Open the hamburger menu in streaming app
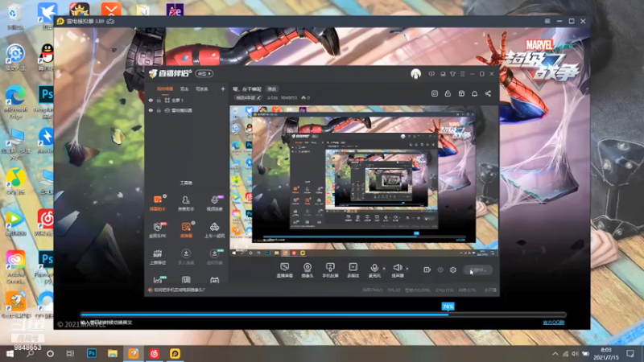 (462, 74)
